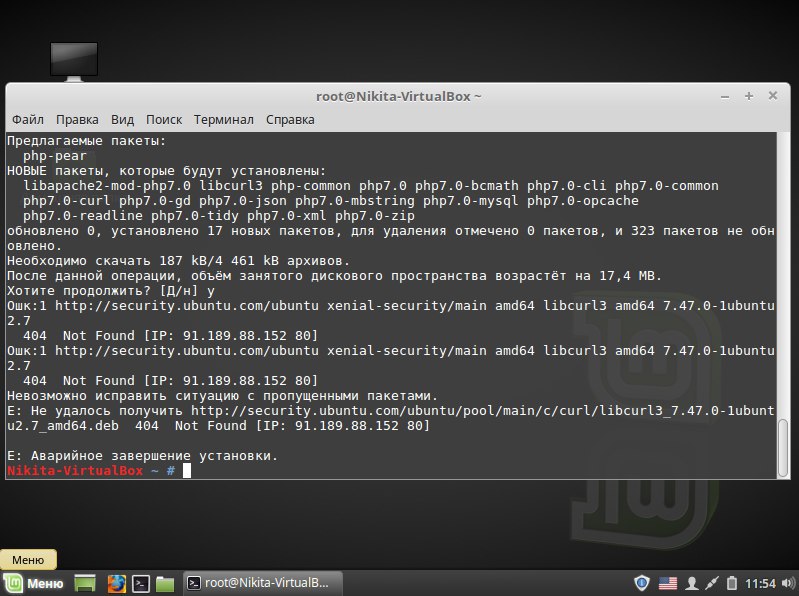Open the Поиск menu
Image resolution: width=799 pixels, height=596 pixels.
[164, 120]
